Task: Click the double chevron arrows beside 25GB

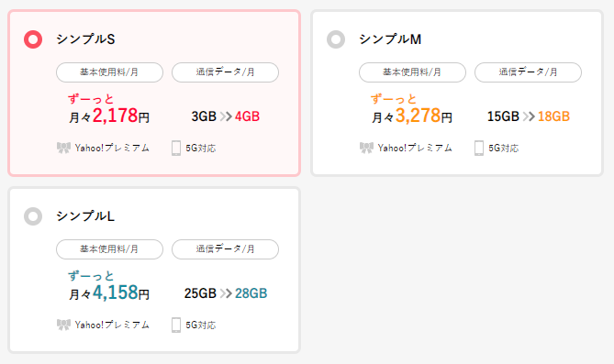Action: [x=226, y=293]
